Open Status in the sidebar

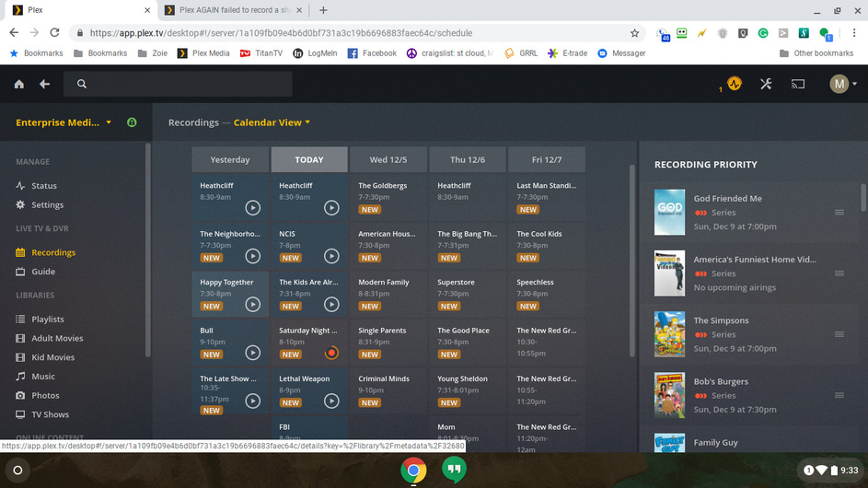(44, 186)
